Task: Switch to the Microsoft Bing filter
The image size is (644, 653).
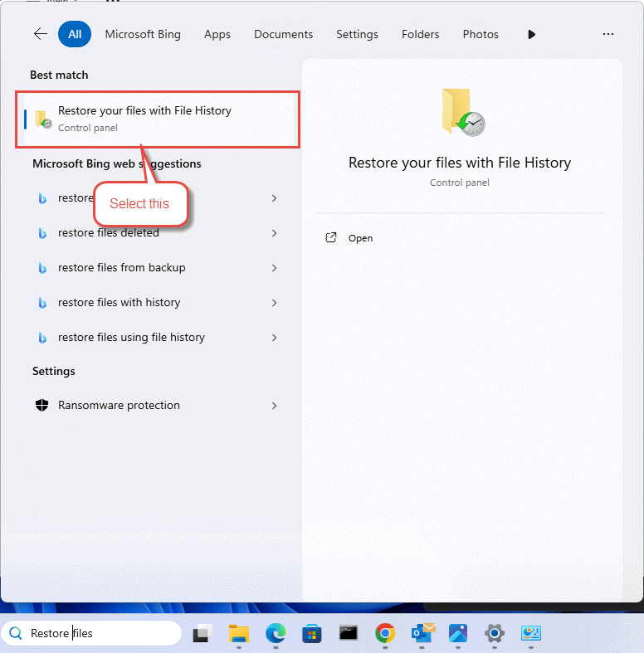Action: coord(143,34)
